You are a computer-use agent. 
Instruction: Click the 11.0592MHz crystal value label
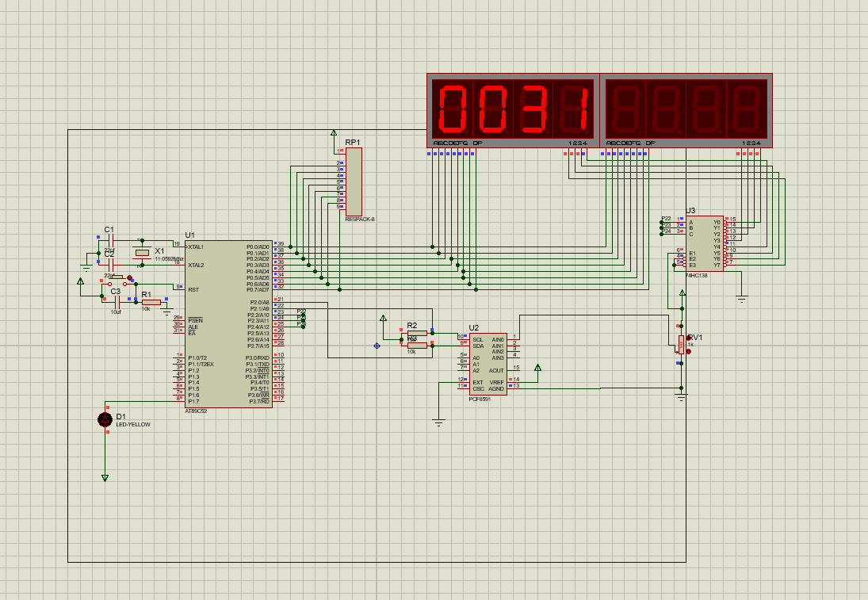click(169, 259)
